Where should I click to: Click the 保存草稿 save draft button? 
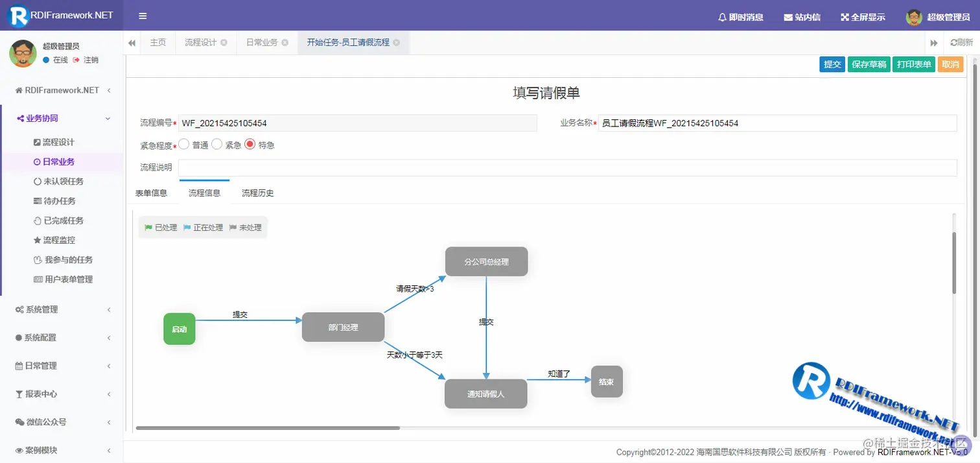click(x=869, y=64)
